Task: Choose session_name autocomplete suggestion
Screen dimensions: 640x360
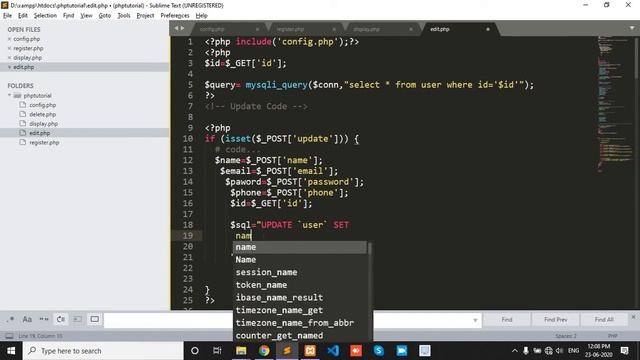Action: [300, 272]
